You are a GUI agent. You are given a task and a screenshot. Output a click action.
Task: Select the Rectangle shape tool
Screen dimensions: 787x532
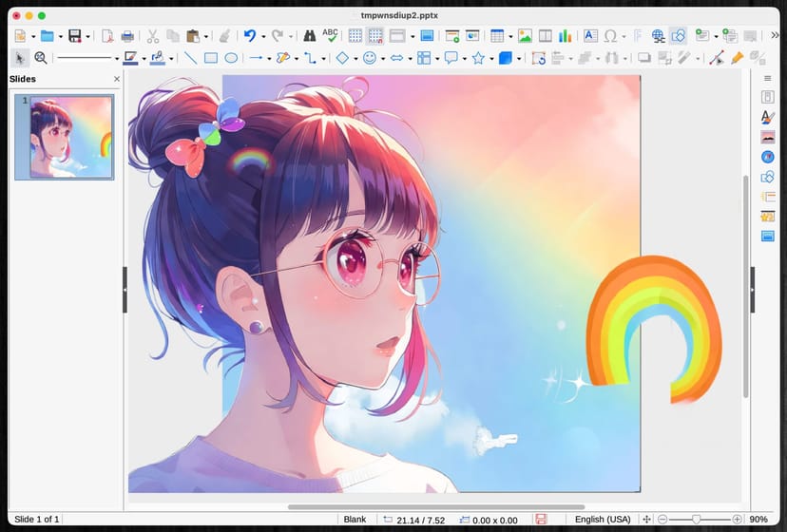coord(211,58)
